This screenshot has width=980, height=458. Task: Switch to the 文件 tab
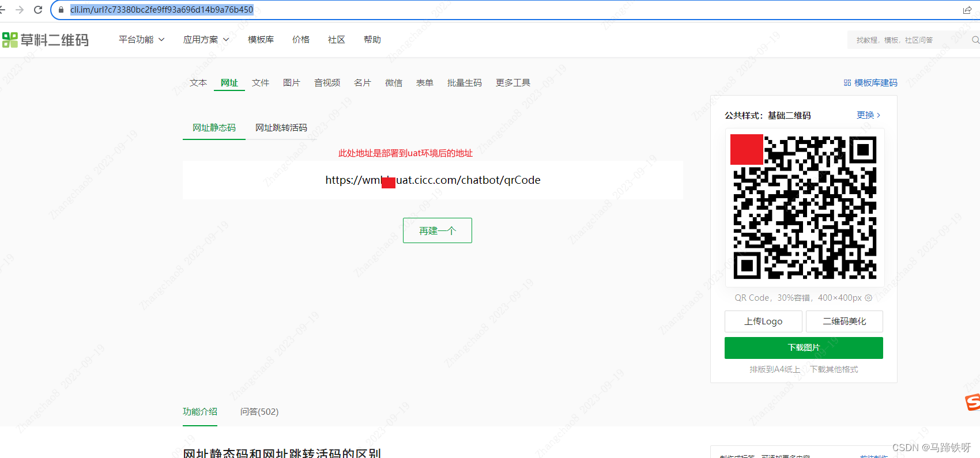coord(261,83)
